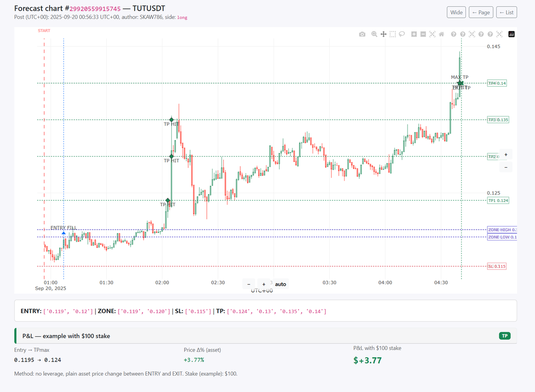Click the auto button below the chart
The width and height of the screenshot is (535, 392).
[280, 284]
